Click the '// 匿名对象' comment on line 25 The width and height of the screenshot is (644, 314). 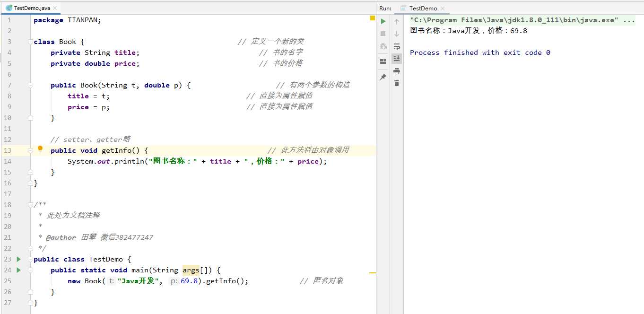(x=322, y=281)
